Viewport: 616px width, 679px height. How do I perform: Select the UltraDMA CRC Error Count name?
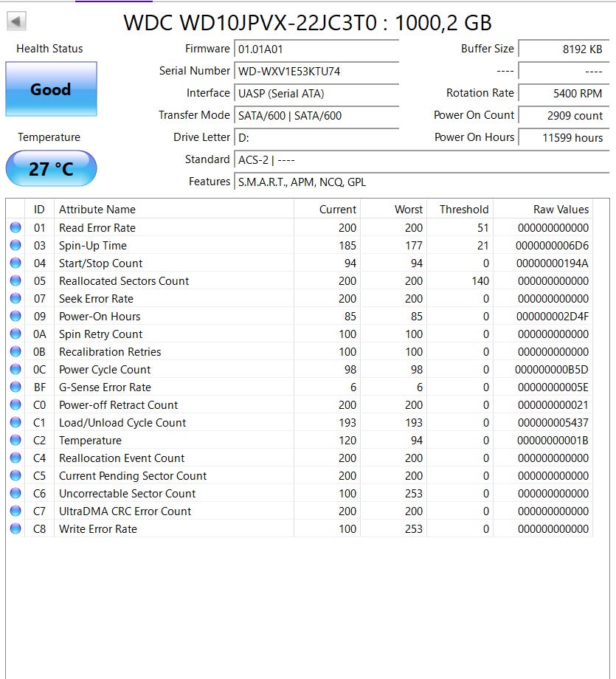coord(125,511)
